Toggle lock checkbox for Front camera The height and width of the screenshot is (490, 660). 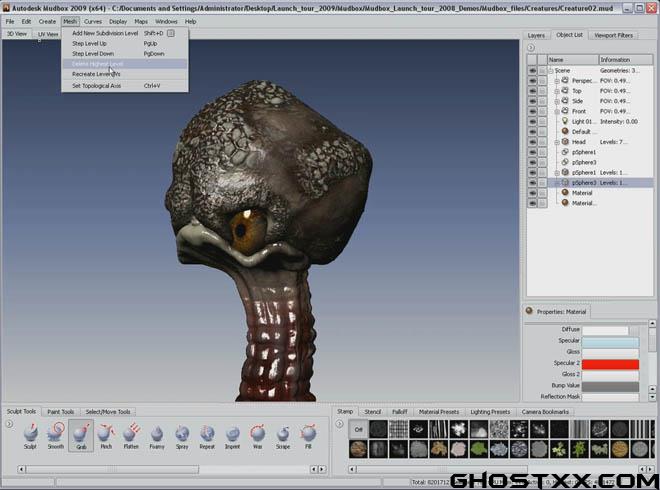(x=543, y=111)
